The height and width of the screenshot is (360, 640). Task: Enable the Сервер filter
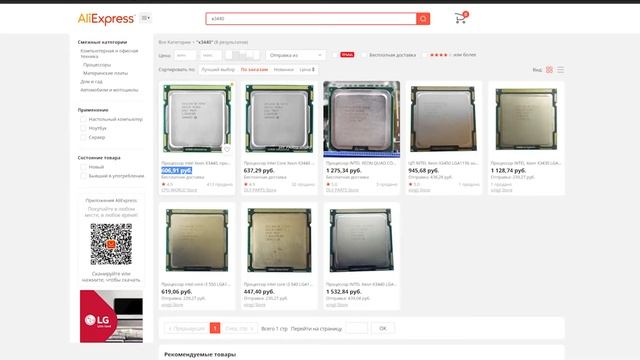pos(83,138)
